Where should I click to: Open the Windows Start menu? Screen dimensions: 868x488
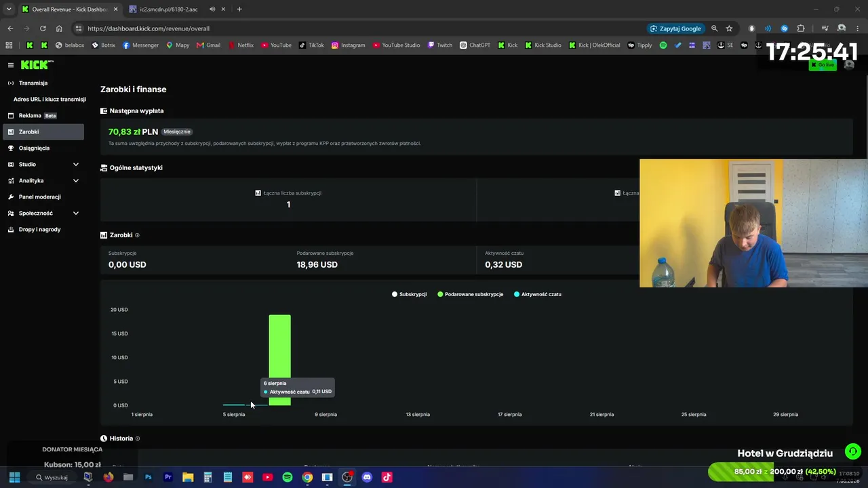[14, 477]
